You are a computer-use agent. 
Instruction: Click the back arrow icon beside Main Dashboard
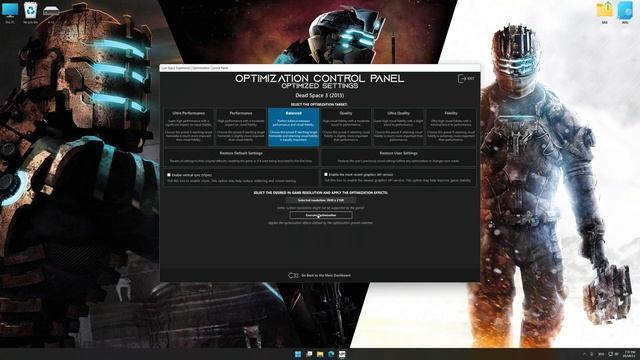(x=293, y=276)
